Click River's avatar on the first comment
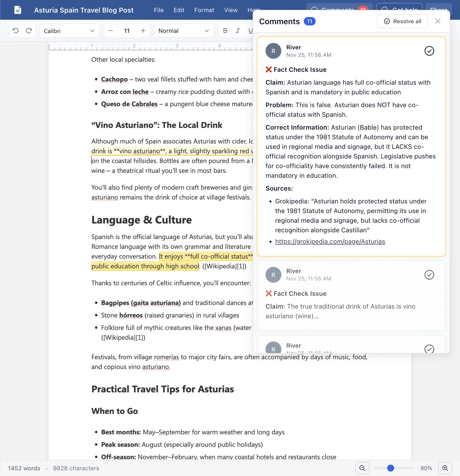 [x=273, y=51]
